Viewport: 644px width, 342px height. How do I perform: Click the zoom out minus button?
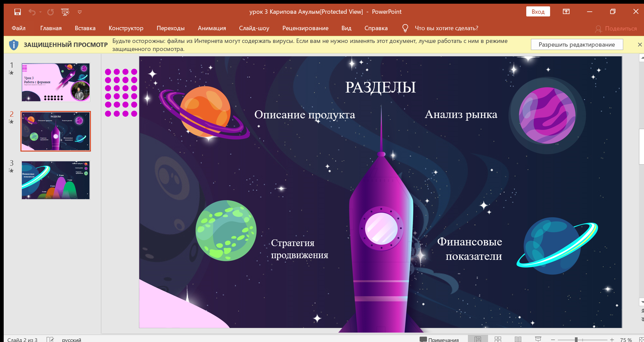pyautogui.click(x=553, y=340)
